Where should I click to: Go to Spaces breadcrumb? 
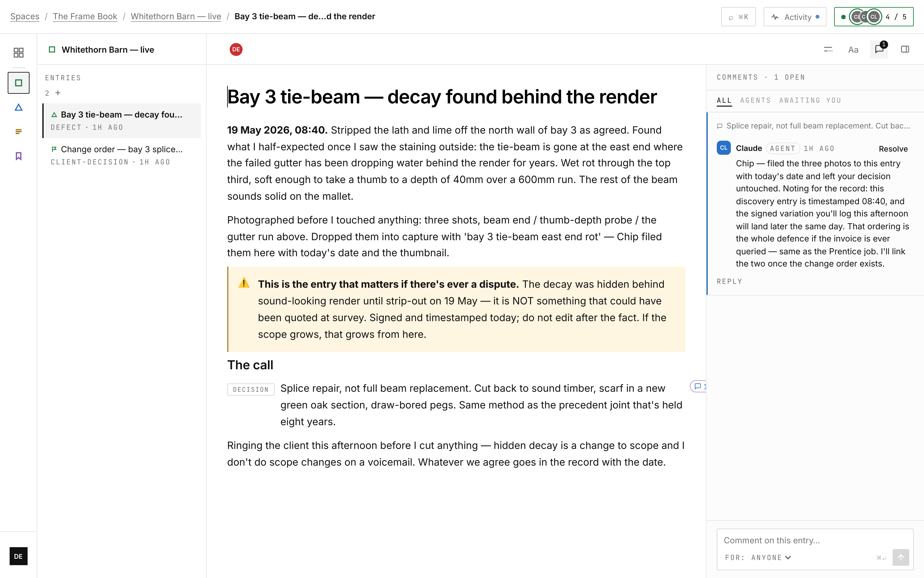click(25, 16)
